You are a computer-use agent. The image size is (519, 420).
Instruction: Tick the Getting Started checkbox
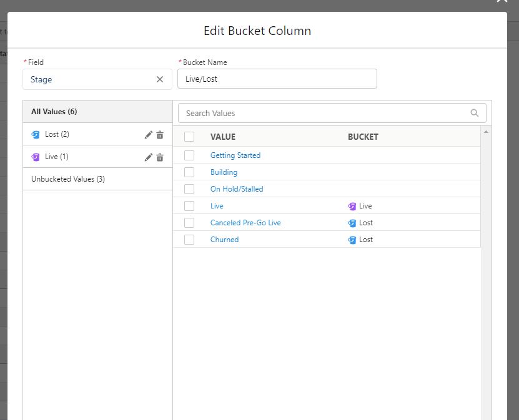tap(189, 155)
